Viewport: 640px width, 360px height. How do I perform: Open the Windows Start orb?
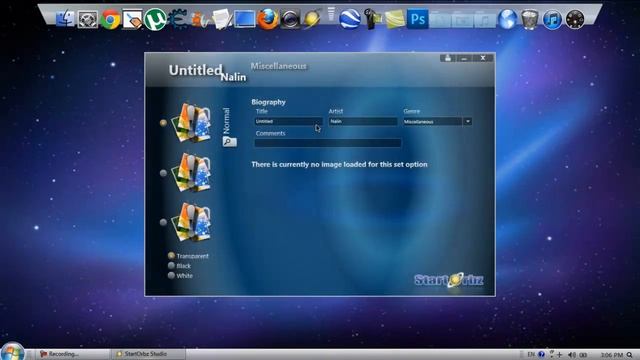[x=12, y=352]
